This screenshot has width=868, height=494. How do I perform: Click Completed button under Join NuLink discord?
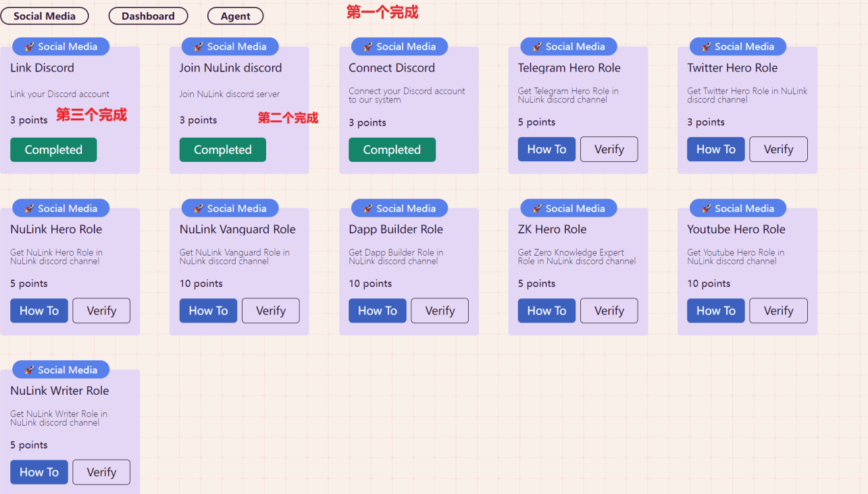pyautogui.click(x=223, y=150)
